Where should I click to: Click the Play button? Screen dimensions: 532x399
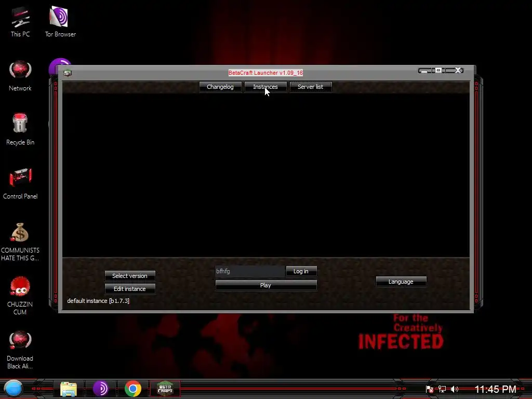point(265,285)
